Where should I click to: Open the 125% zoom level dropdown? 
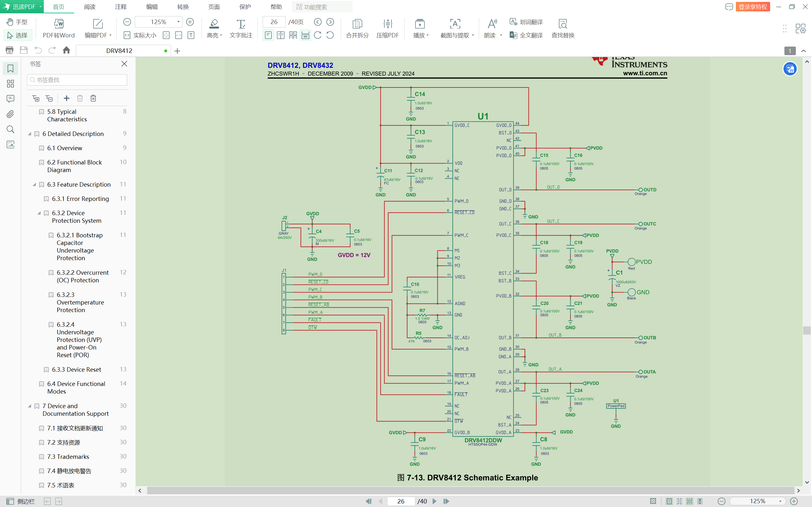tap(178, 22)
